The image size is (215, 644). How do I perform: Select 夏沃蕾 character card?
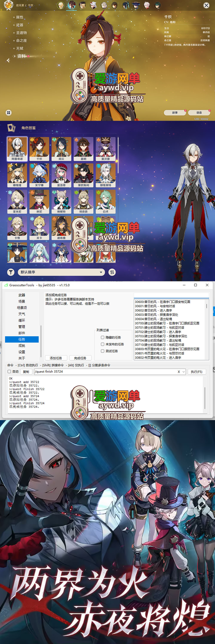106,149
